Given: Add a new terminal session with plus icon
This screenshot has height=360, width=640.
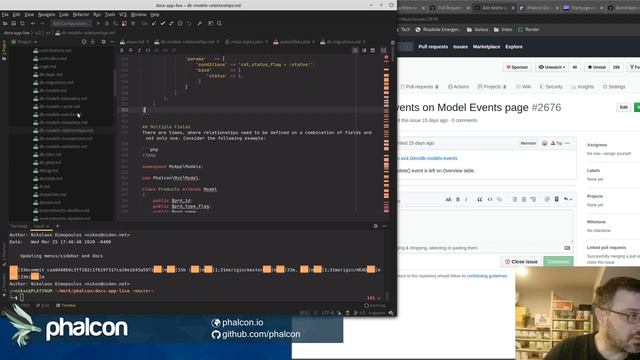Looking at the screenshot, I should click(58, 226).
